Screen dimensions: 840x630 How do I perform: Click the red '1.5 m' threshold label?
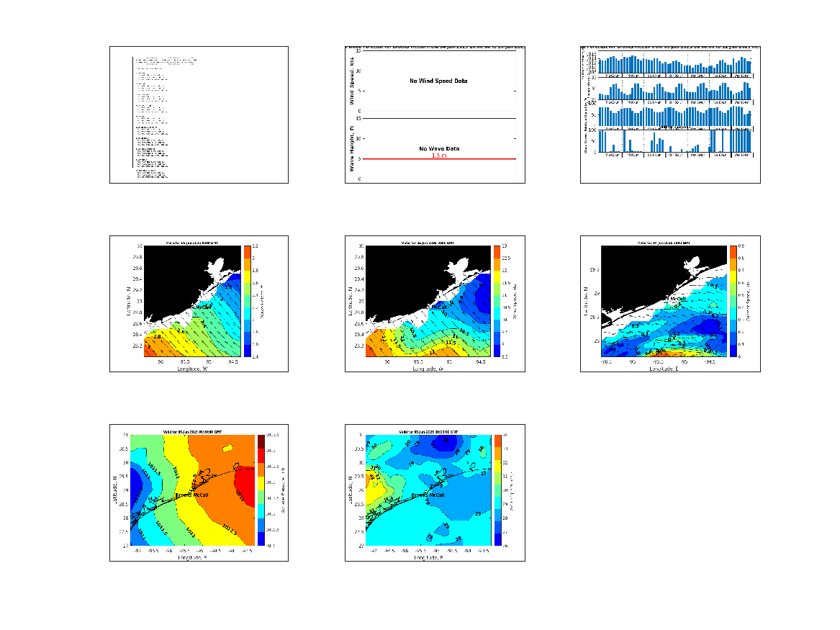click(x=439, y=156)
